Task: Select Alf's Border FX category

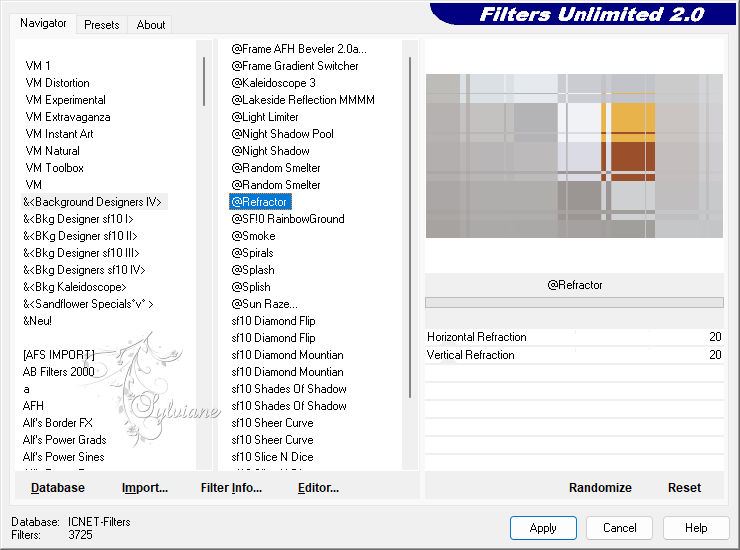Action: tap(58, 423)
